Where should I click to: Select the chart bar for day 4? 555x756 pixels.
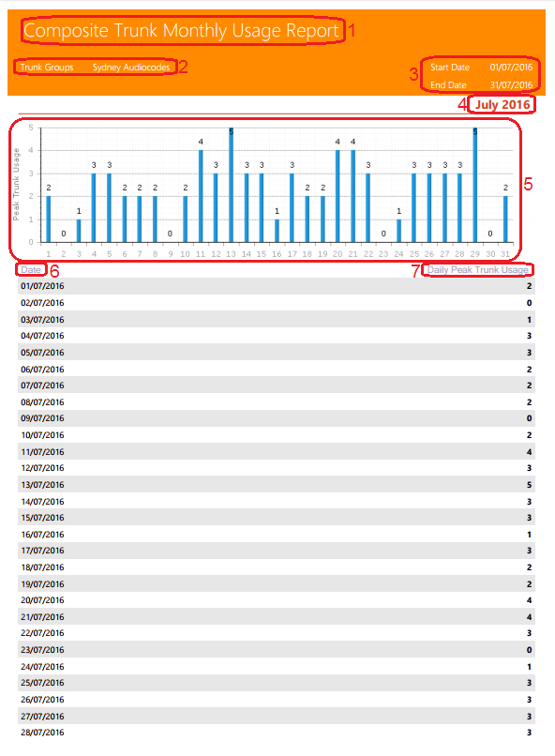pyautogui.click(x=94, y=208)
